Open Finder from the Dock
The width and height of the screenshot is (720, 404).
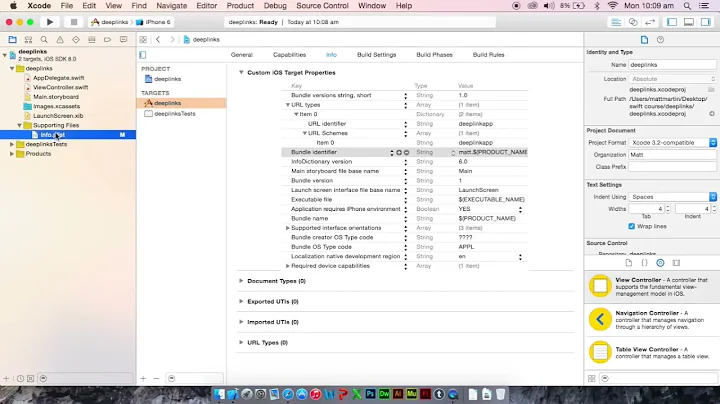tap(219, 394)
